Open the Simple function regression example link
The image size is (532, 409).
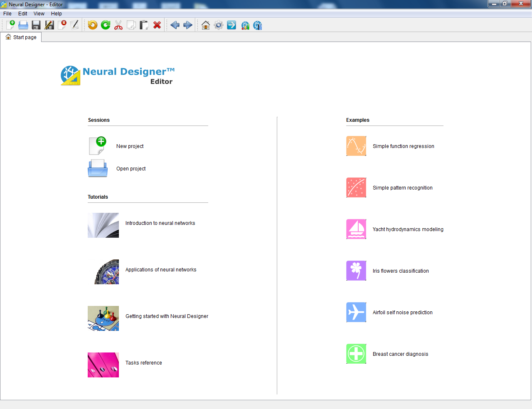click(x=404, y=146)
